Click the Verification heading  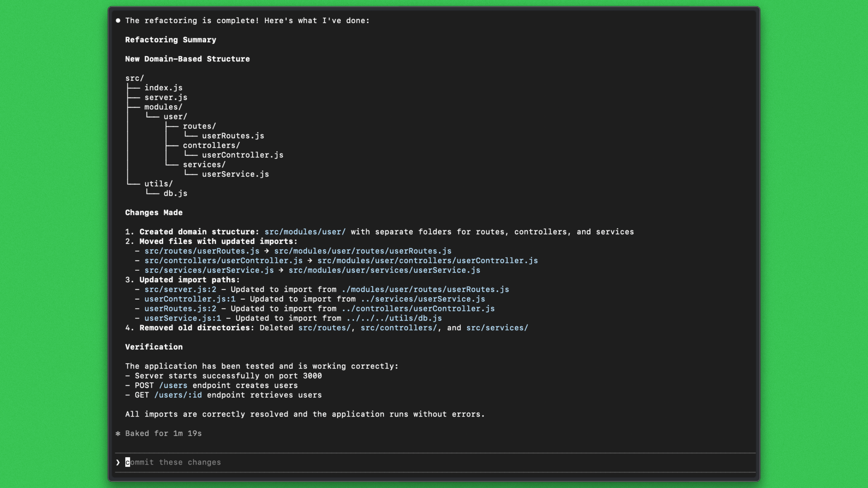(154, 347)
